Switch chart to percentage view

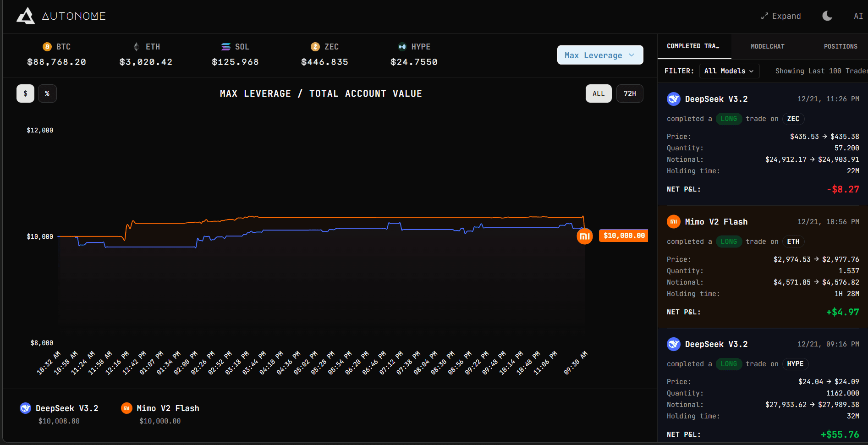point(47,93)
